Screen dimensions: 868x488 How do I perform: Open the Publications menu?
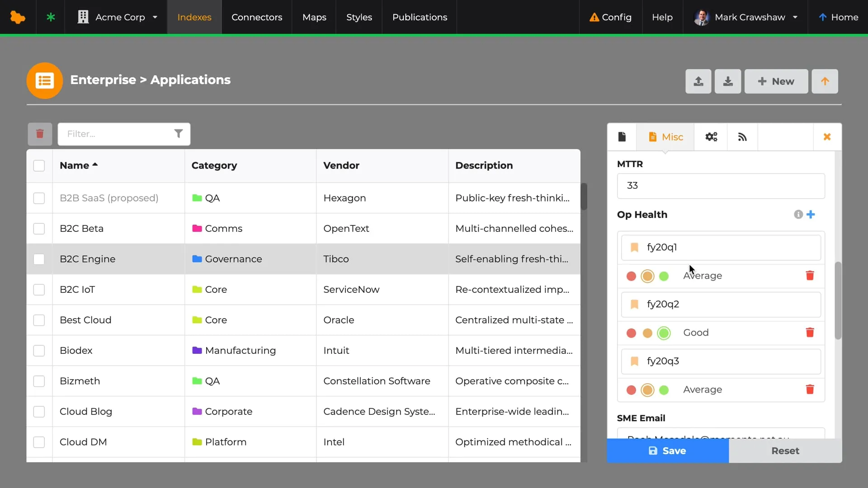420,17
